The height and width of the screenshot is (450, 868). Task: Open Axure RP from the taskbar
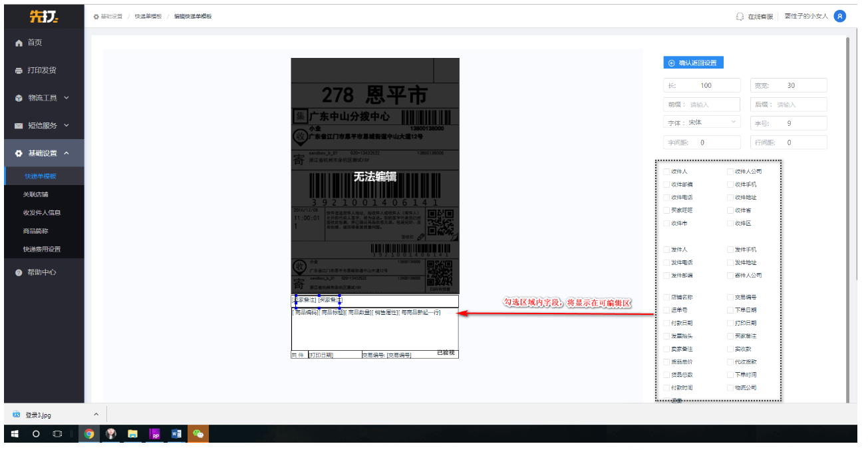tap(155, 433)
